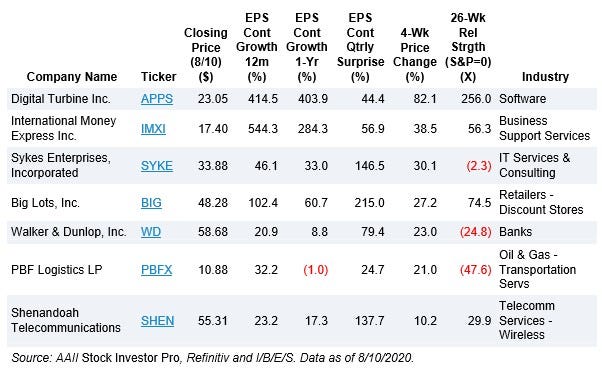Image resolution: width=602 pixels, height=379 pixels.
Task: Open the SYKE ticker link
Action: click(x=157, y=166)
